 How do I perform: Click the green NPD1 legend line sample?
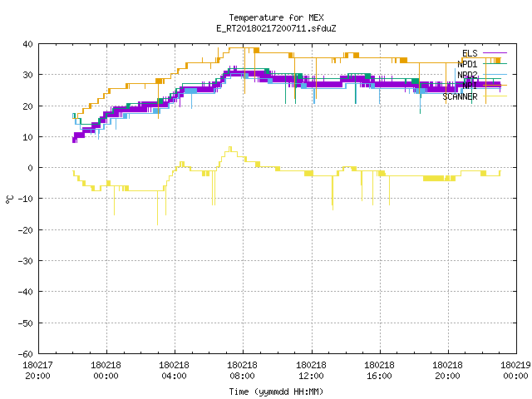point(495,64)
